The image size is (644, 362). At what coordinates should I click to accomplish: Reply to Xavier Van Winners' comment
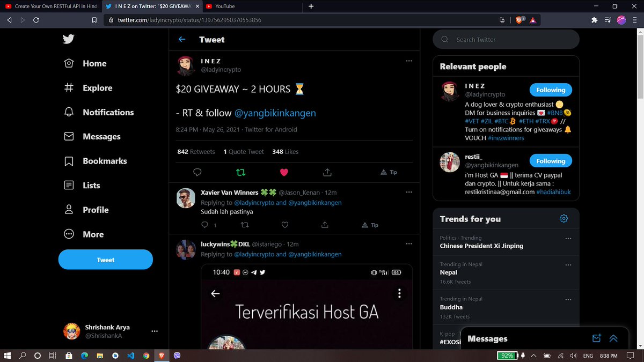[x=204, y=225]
